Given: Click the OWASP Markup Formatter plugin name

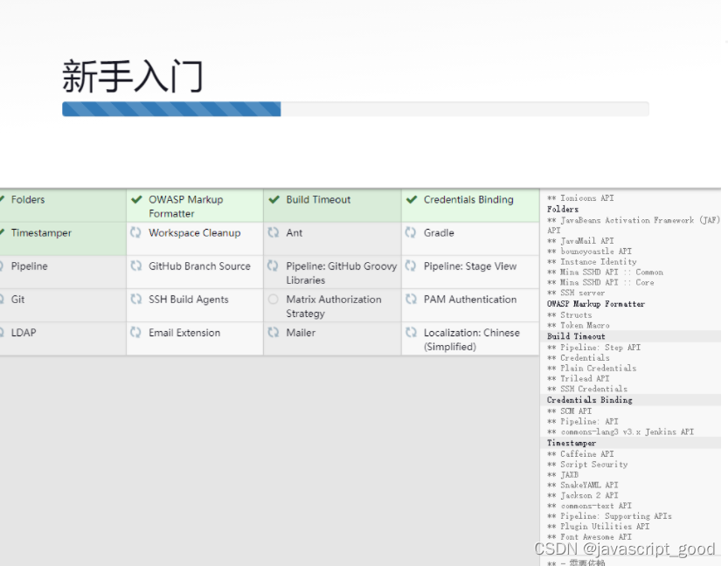Looking at the screenshot, I should (185, 206).
